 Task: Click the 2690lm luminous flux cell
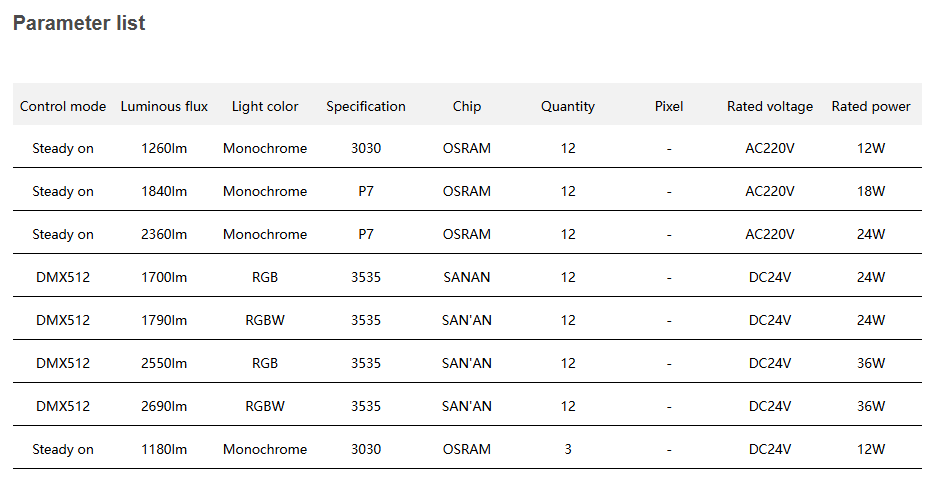164,406
